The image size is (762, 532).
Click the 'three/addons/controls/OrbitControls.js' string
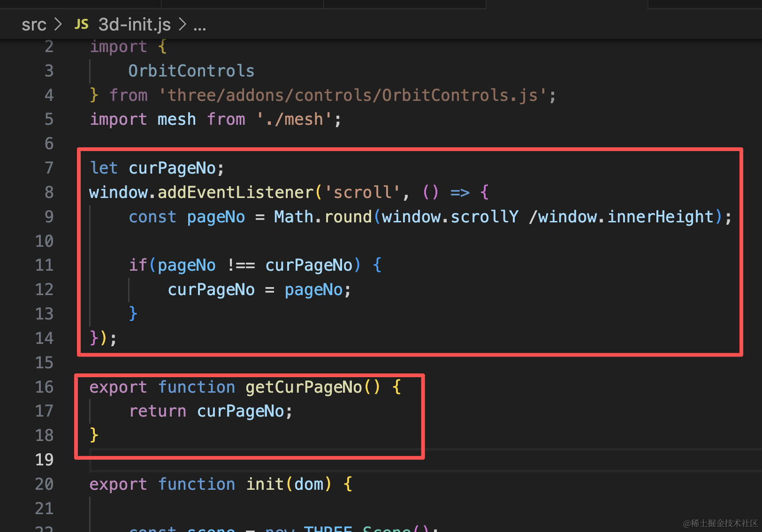353,95
